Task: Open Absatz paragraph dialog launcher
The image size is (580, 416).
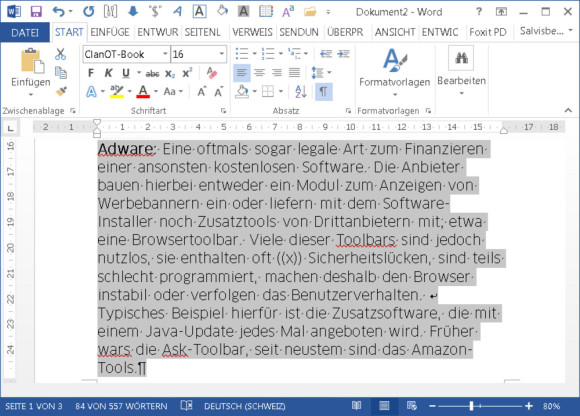Action: tap(348, 111)
